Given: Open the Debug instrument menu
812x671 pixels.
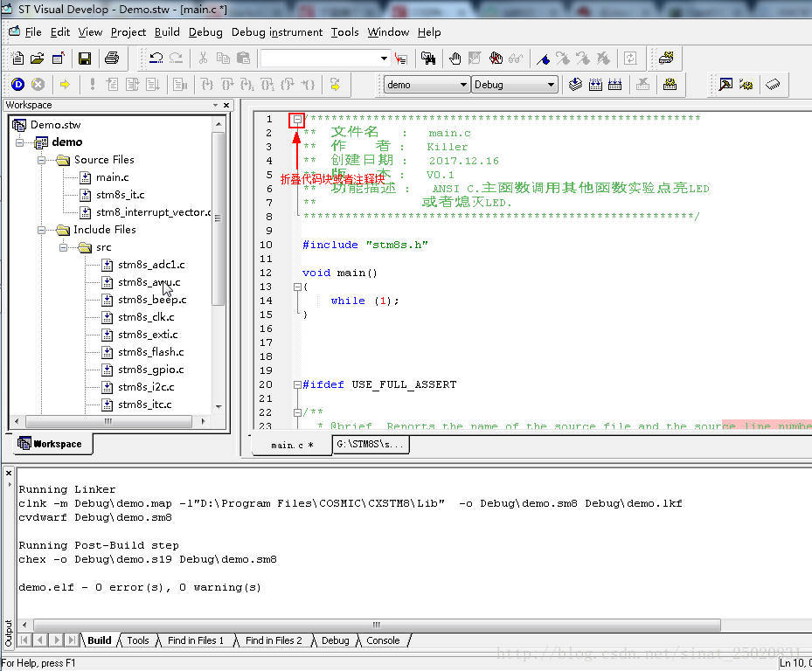Looking at the screenshot, I should (276, 32).
